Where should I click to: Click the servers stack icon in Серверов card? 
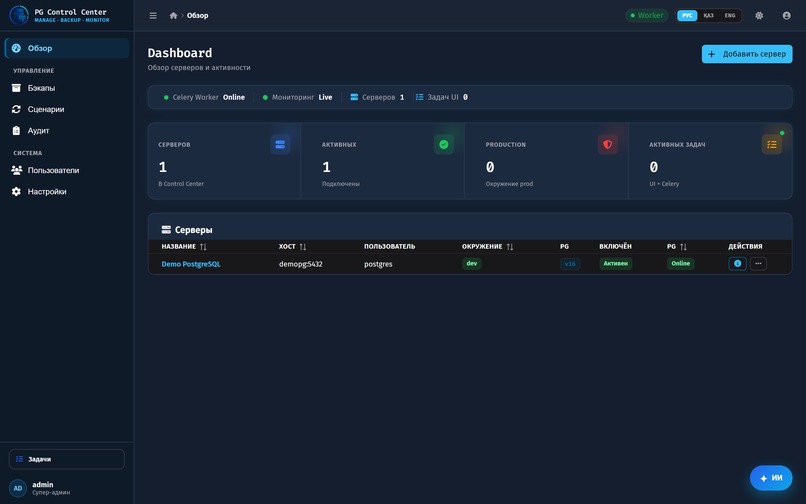point(280,145)
